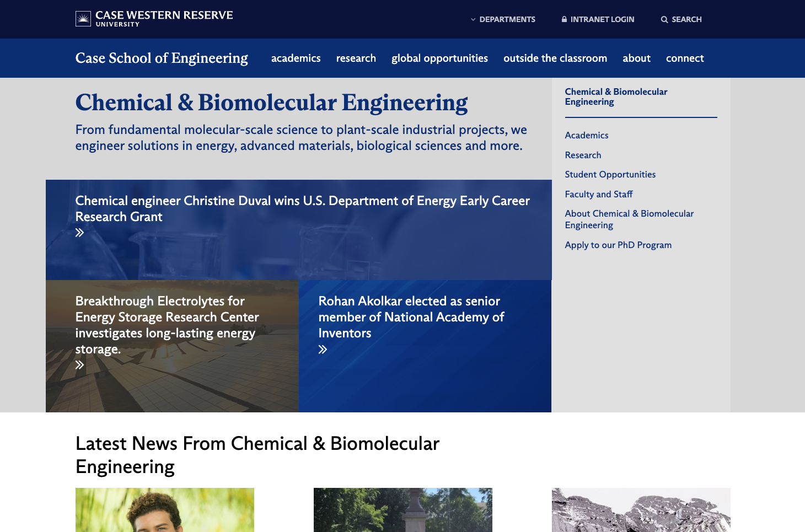Viewport: 805px width, 532px height.
Task: Open Student Opportunities in the sidebar
Action: point(610,174)
